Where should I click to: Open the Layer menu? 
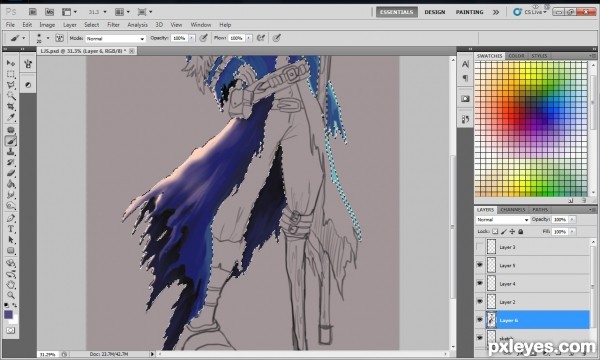(x=70, y=25)
